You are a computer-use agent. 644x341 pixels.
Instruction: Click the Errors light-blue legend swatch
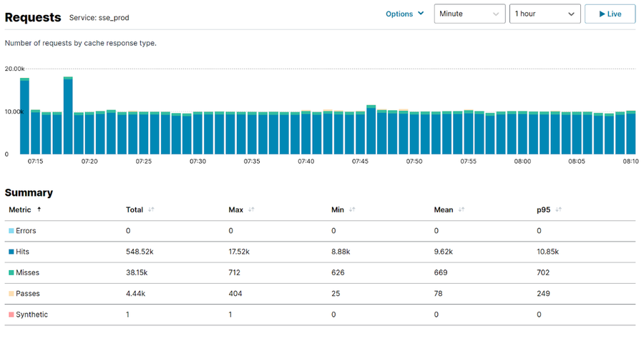coord(11,231)
